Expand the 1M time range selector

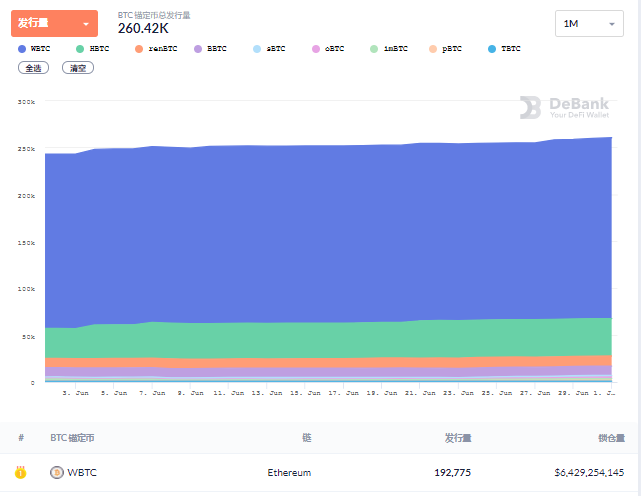pyautogui.click(x=588, y=23)
